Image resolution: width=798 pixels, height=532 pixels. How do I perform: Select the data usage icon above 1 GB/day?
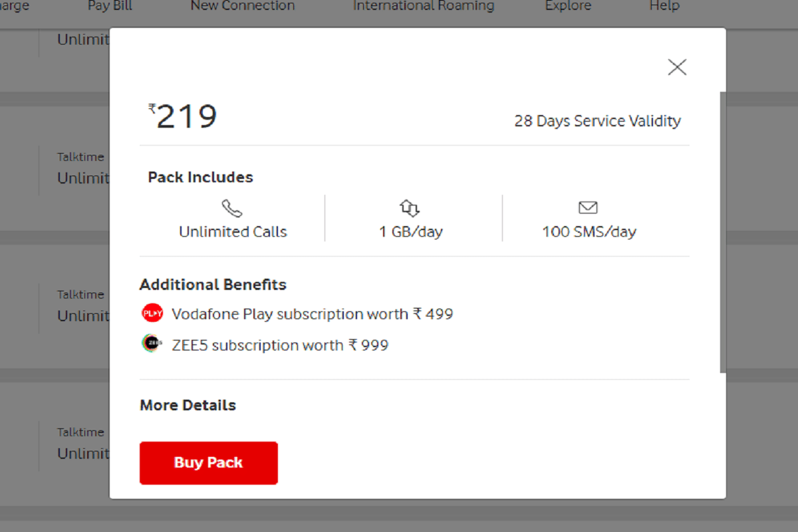[410, 207]
